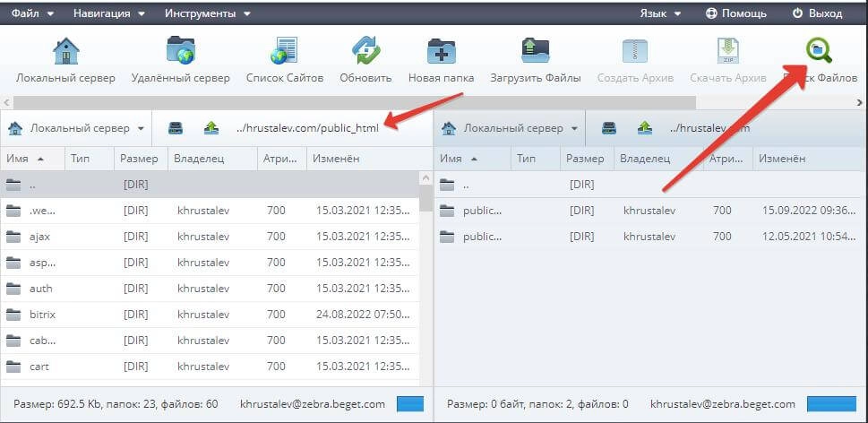Click right status Размер: 0 байт text
The width and height of the screenshot is (868, 423).
(x=491, y=404)
